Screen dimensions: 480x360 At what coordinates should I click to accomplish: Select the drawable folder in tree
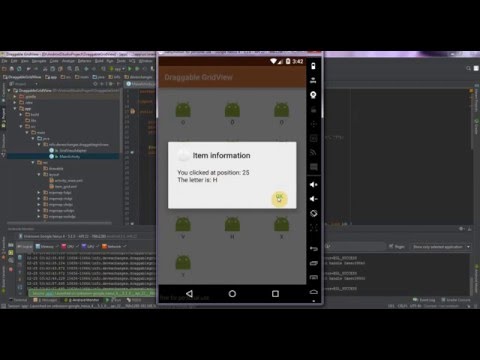tap(53, 168)
